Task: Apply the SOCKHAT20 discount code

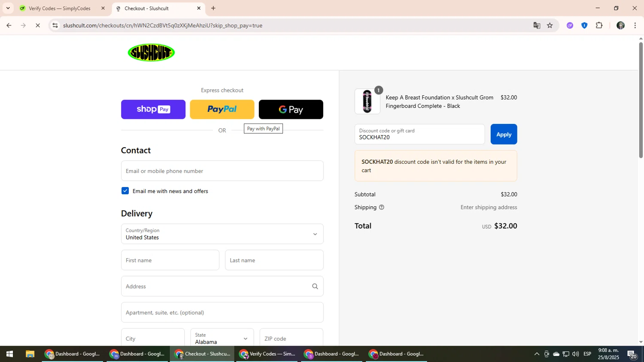Action: [504, 134]
